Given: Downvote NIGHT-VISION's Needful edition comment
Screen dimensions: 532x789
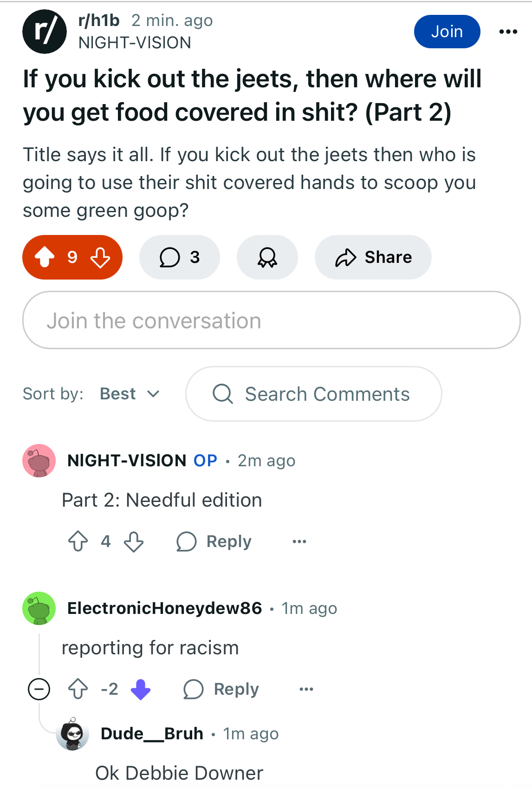Looking at the screenshot, I should 134,541.
